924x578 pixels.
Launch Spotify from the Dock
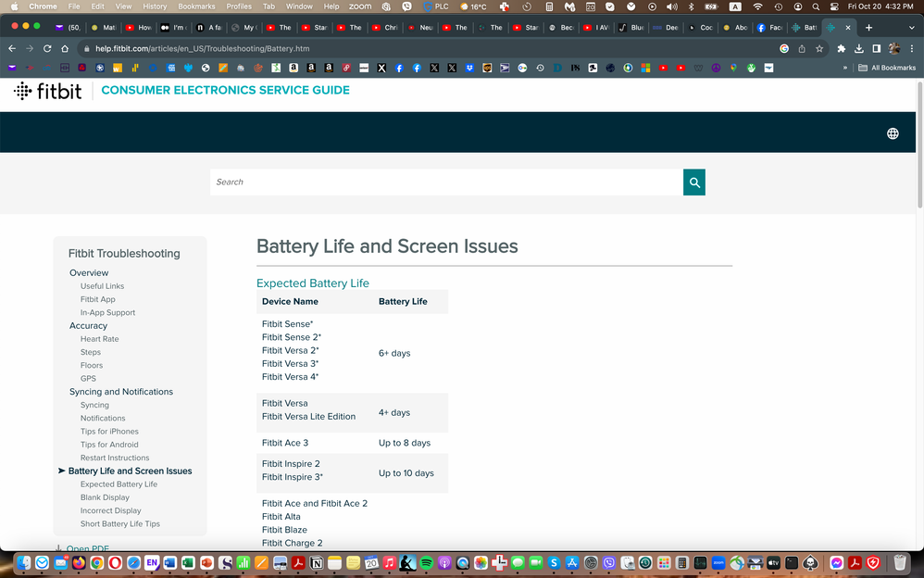[x=426, y=562]
